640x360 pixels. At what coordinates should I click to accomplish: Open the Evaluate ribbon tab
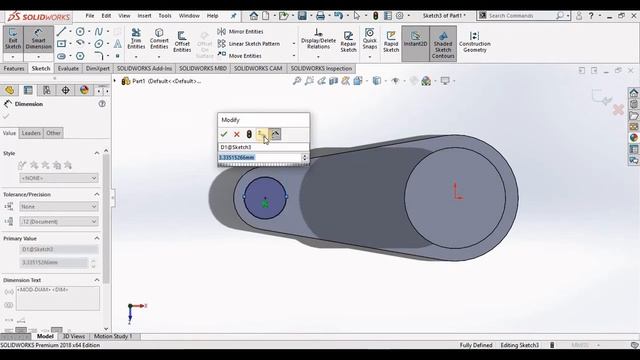coord(68,68)
